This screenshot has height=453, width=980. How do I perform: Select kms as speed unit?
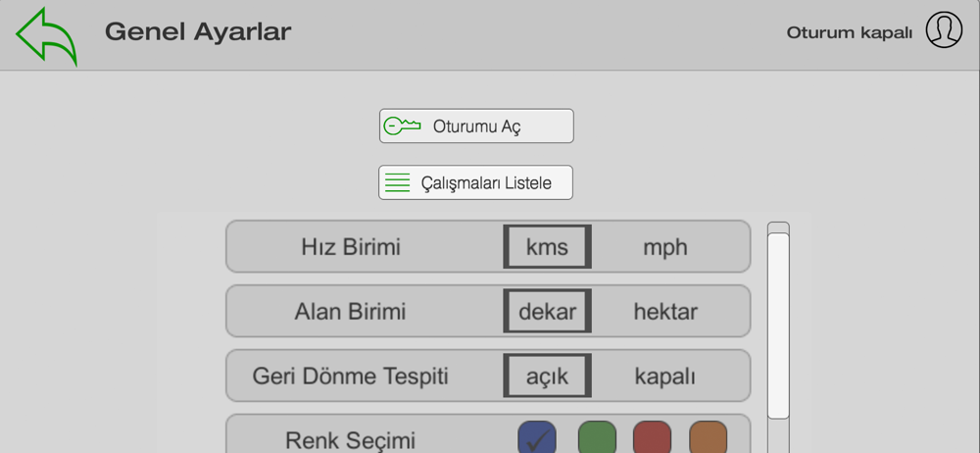547,247
